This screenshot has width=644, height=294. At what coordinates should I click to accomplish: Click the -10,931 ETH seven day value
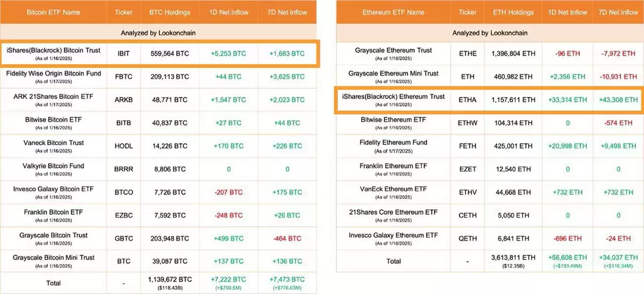click(x=617, y=77)
